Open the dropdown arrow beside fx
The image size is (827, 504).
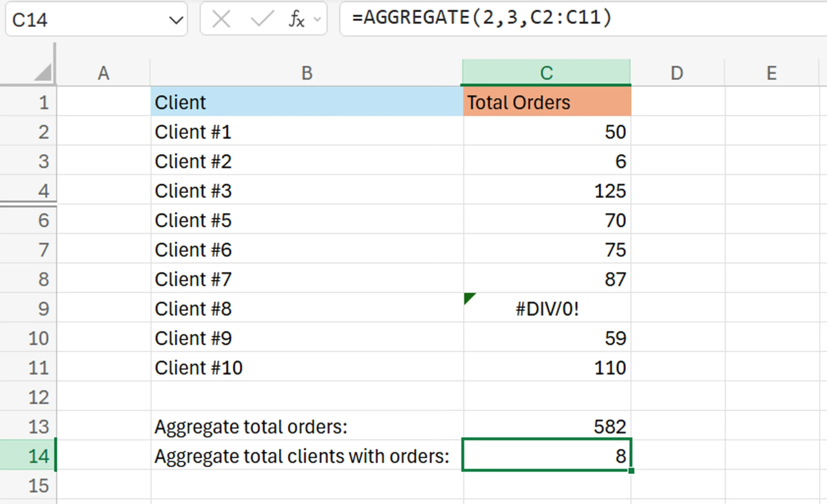317,19
